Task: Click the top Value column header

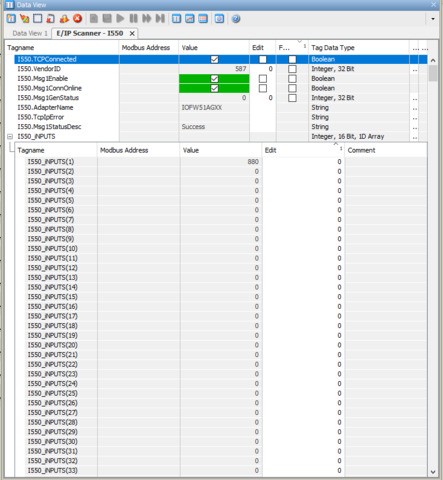Action: (x=214, y=48)
